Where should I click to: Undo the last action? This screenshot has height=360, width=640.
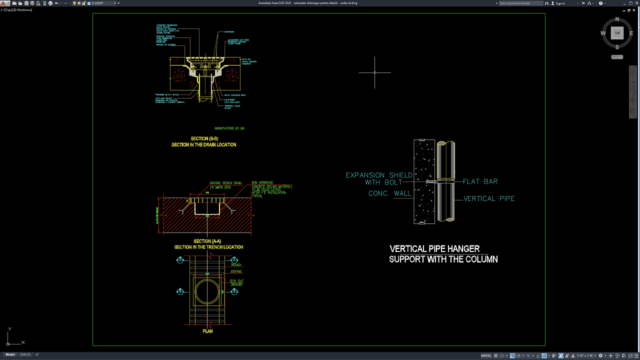[x=56, y=3]
